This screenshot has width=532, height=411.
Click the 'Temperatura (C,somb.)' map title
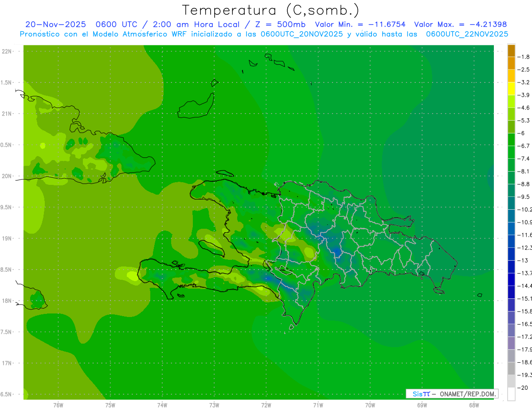(x=270, y=11)
